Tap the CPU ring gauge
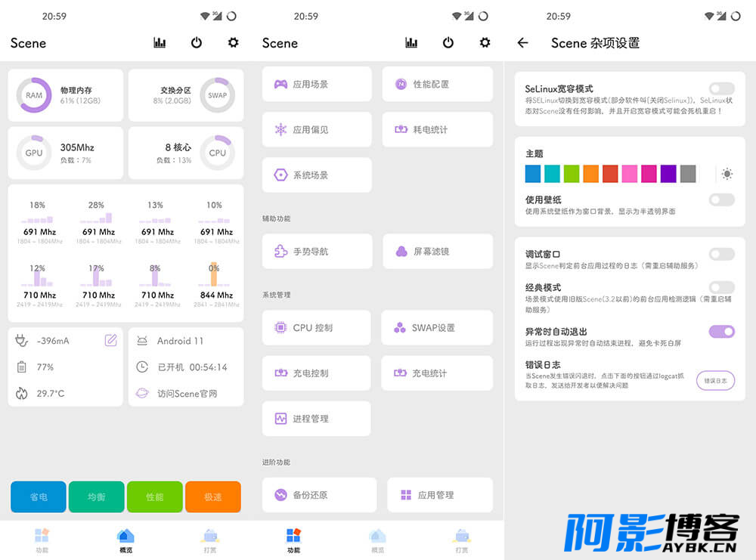The image size is (756, 560). pyautogui.click(x=218, y=153)
